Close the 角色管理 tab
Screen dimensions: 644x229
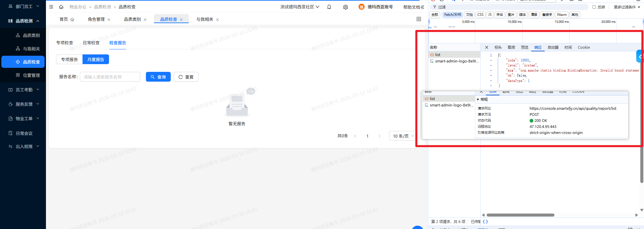109,20
